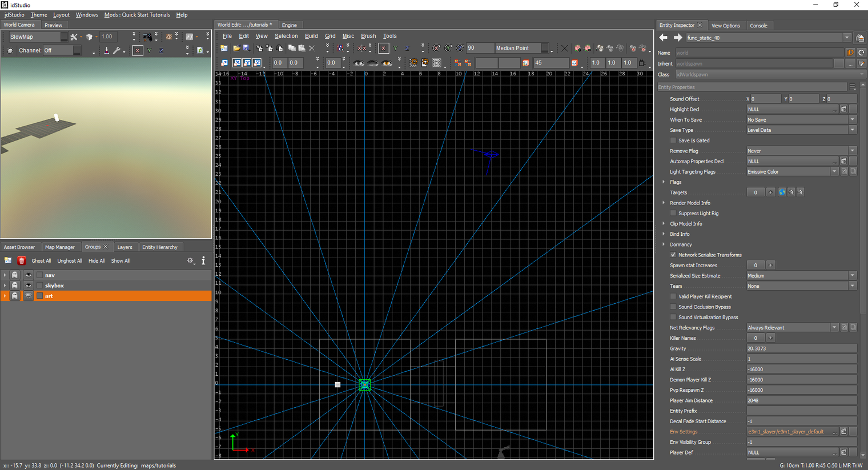868x470 pixels.
Task: Enable the Save Is Gated checkbox
Action: (673, 140)
